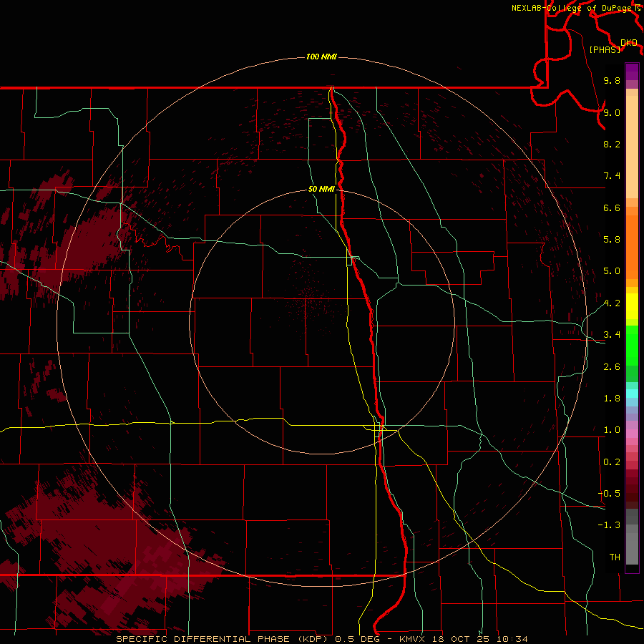This screenshot has height=644, width=644.
Task: Click the 2.6 legend value
Action: [612, 367]
